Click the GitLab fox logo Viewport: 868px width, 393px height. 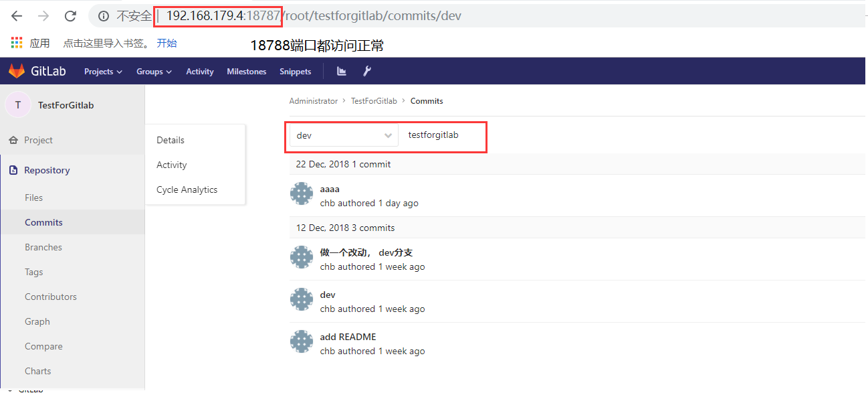[17, 71]
